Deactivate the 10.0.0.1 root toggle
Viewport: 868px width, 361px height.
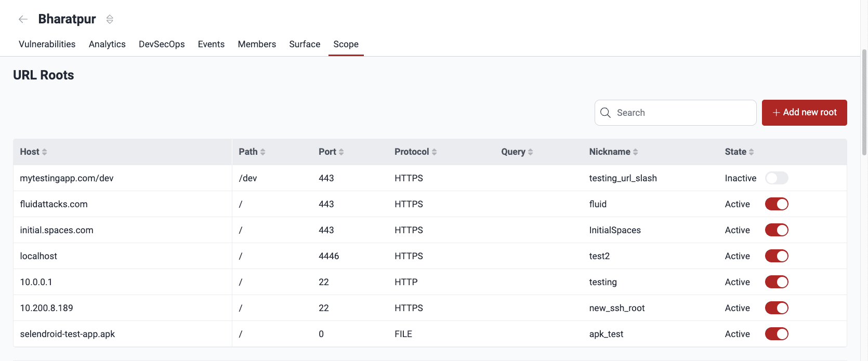[x=777, y=282]
